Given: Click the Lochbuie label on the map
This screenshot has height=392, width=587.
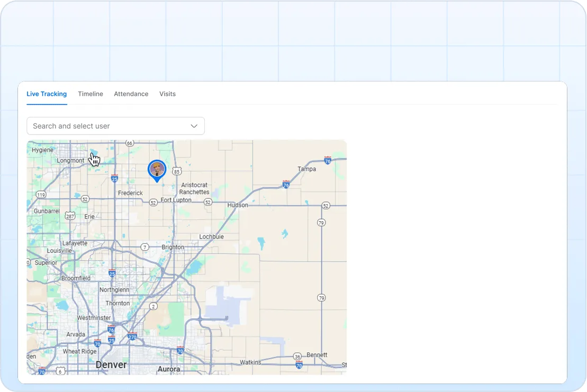Looking at the screenshot, I should tap(212, 237).
